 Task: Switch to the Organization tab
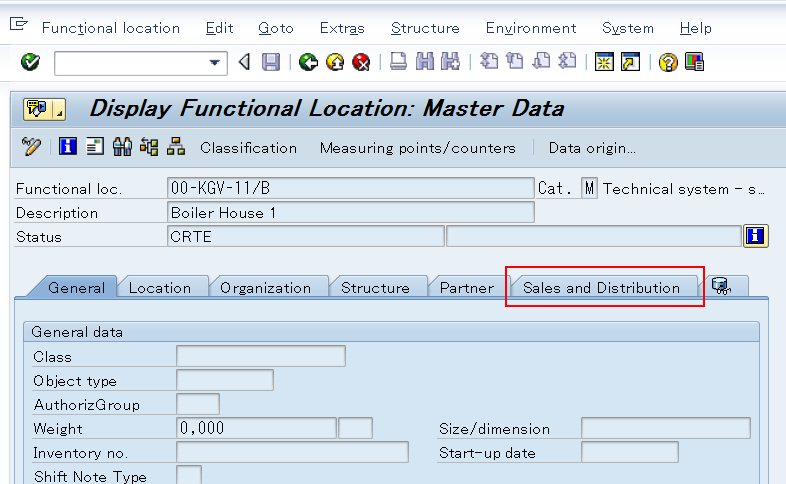tap(266, 288)
